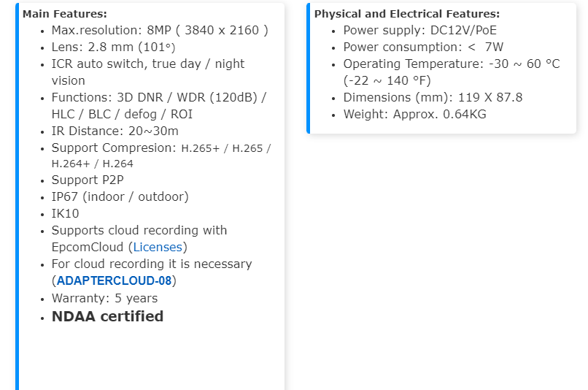Open the Licenses link

tap(157, 248)
